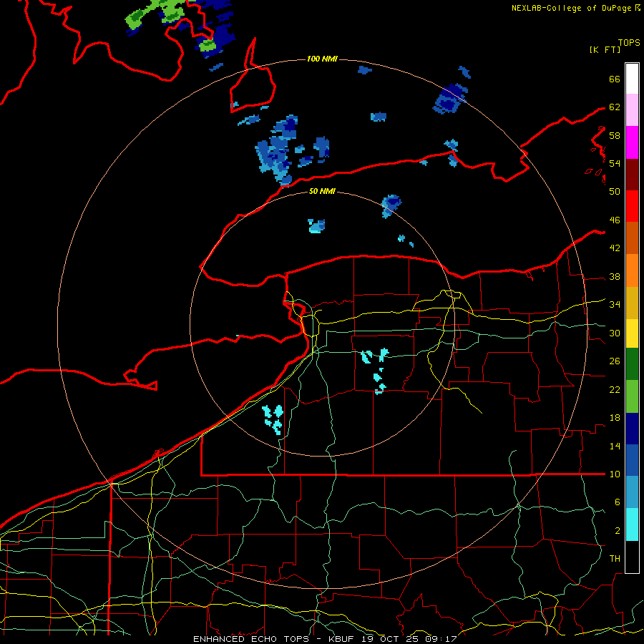Screen dimensions: 644x644
Task: Click the light blue 6-10 kft legend swatch
Action: (632, 492)
